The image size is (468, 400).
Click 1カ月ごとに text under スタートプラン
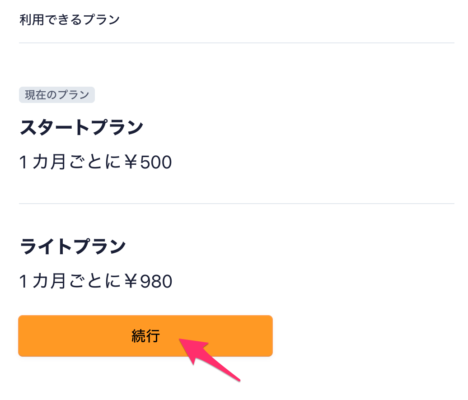pyautogui.click(x=71, y=162)
